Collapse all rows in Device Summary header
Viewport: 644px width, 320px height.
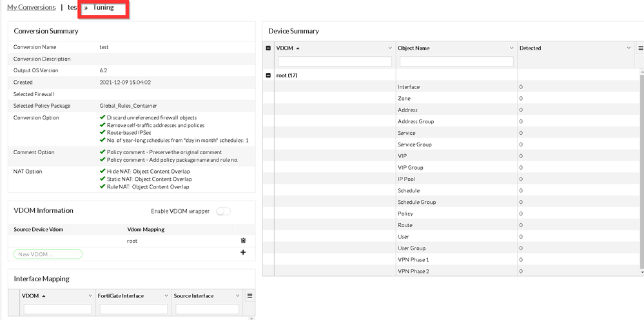click(269, 48)
